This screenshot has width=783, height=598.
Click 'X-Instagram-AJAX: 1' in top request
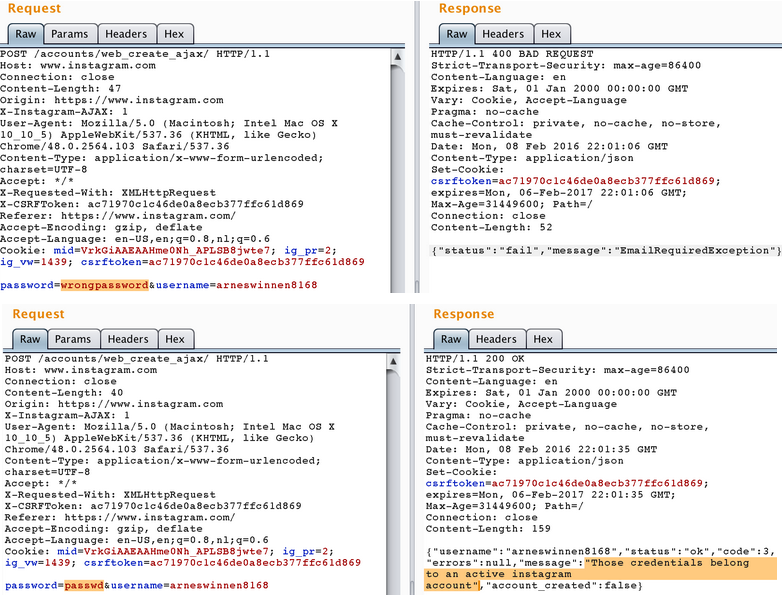64,112
